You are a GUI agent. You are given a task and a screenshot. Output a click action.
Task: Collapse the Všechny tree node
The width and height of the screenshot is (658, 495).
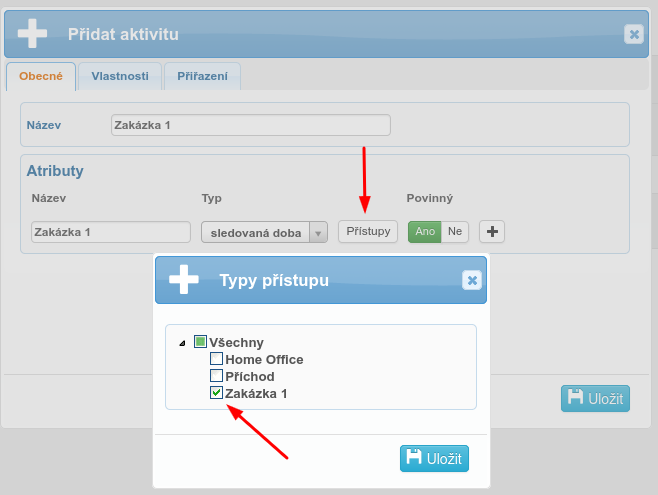182,343
